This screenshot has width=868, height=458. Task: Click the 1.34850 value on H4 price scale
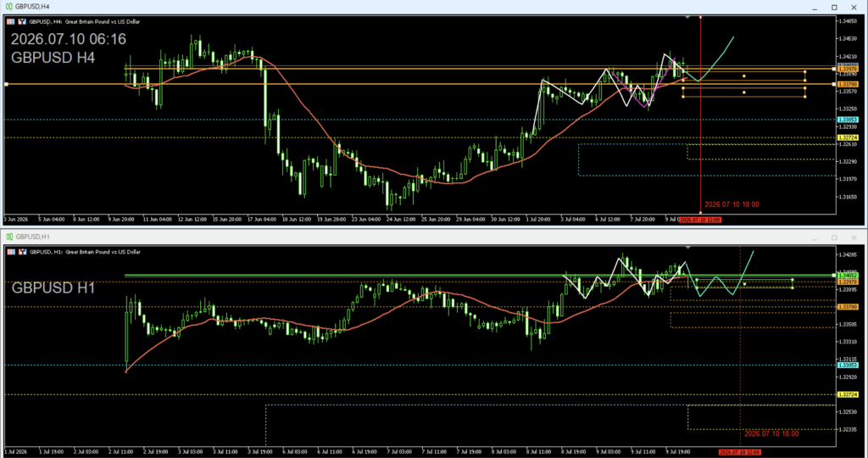[x=848, y=21]
